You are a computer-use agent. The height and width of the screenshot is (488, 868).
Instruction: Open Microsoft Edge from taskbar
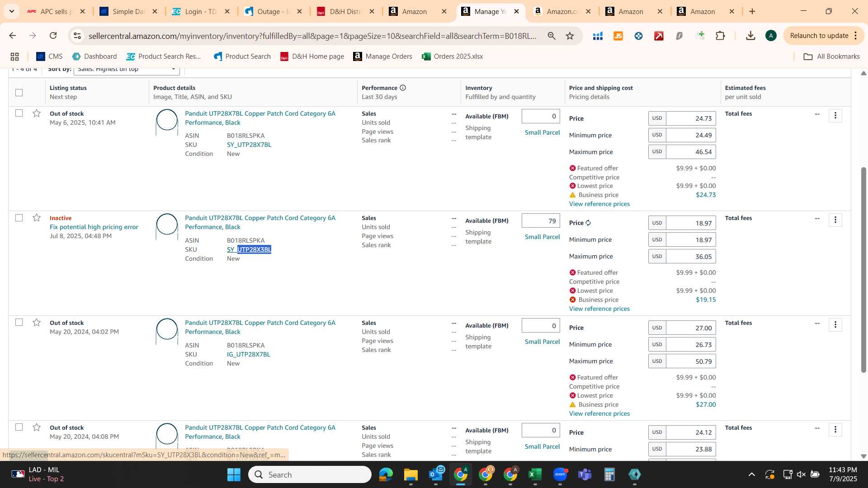[386, 474]
